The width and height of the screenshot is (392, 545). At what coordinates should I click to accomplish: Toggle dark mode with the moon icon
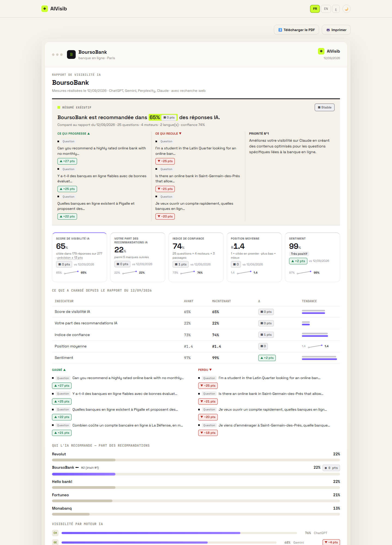pyautogui.click(x=346, y=9)
